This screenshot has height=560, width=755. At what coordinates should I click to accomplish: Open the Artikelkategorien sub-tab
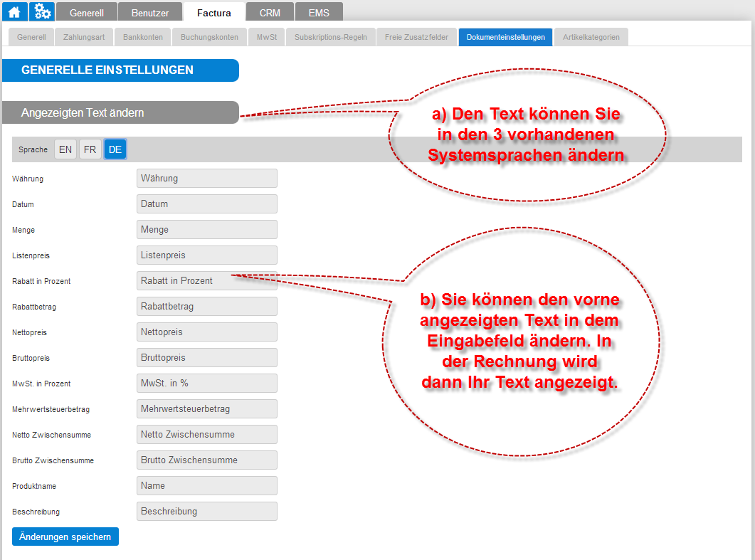tap(591, 37)
